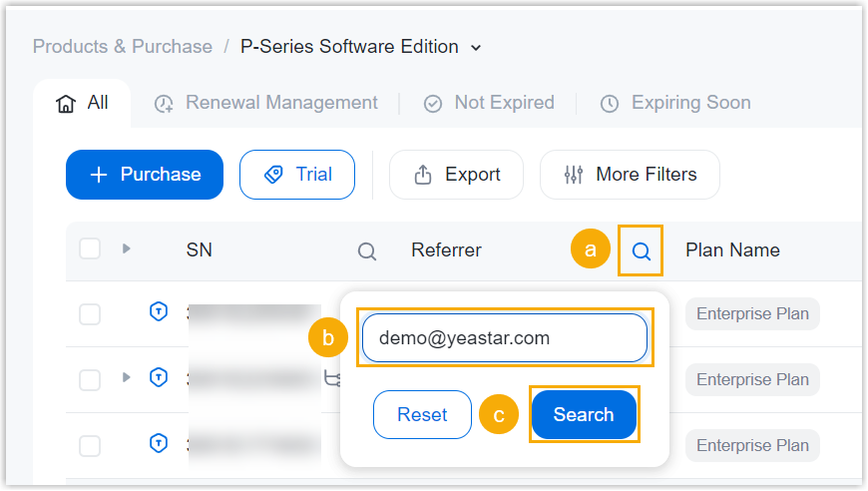Click the home icon on All tab

66,103
